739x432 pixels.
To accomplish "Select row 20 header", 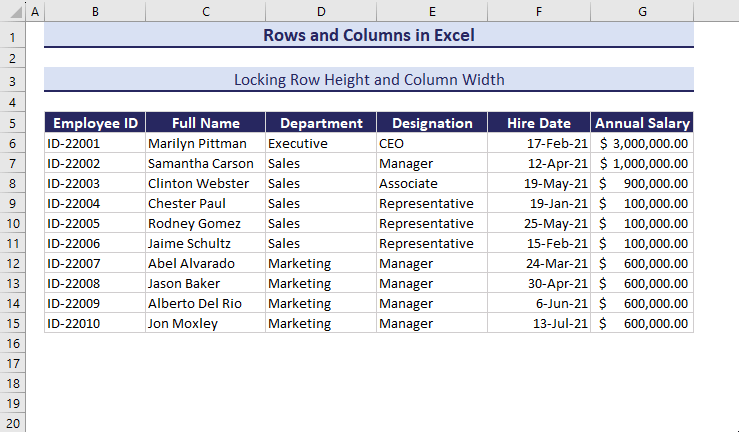I will (x=12, y=423).
